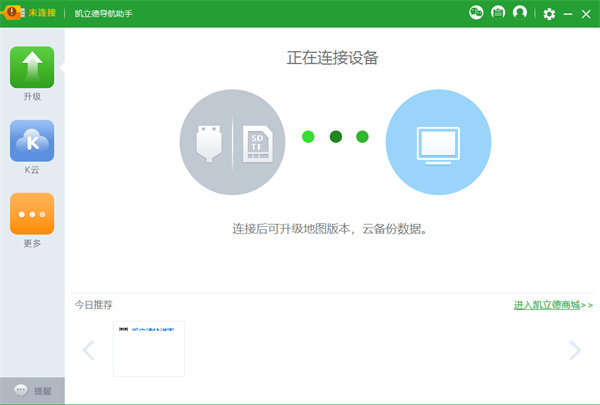Click the unconnected plug status icon
Viewport: 600px width, 405px height.
click(x=12, y=12)
